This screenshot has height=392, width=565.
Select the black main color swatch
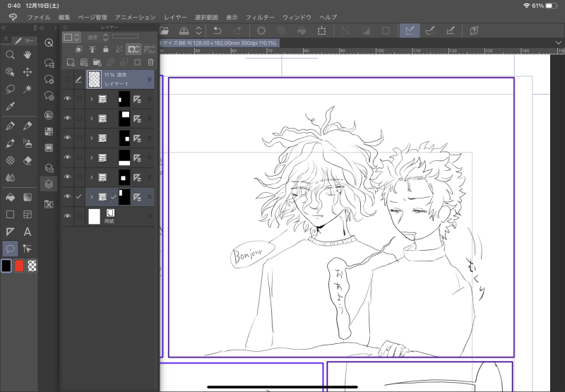click(x=6, y=266)
